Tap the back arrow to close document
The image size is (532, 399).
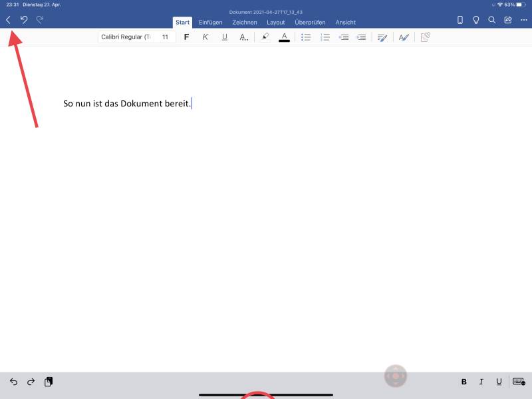click(x=9, y=20)
